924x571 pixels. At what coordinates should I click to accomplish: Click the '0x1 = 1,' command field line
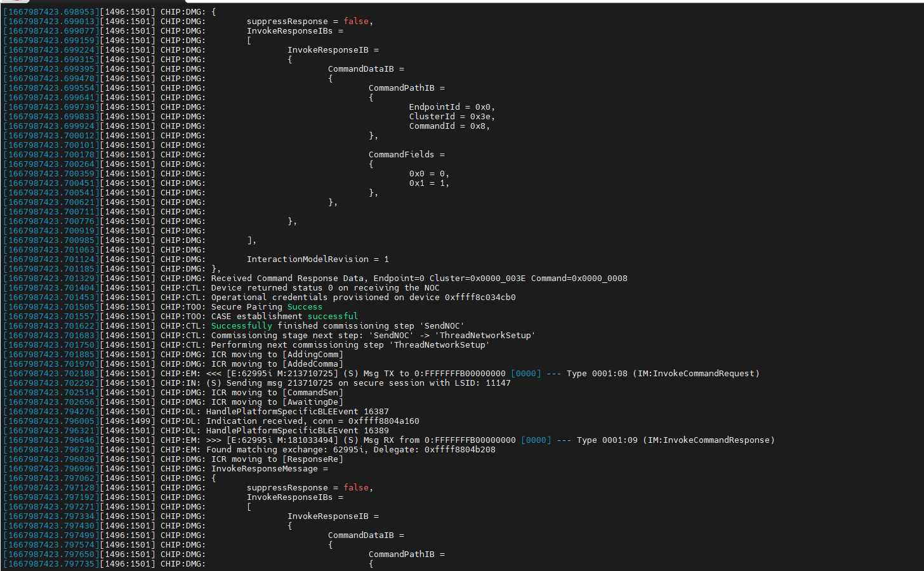tap(429, 183)
